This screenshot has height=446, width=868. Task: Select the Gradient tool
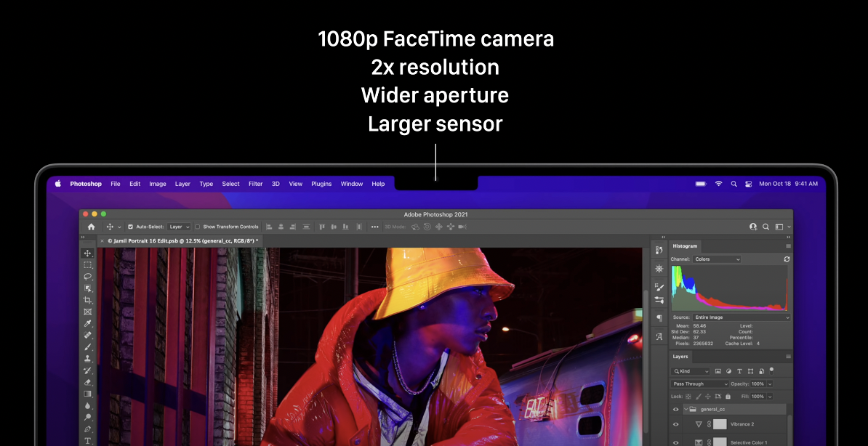87,394
